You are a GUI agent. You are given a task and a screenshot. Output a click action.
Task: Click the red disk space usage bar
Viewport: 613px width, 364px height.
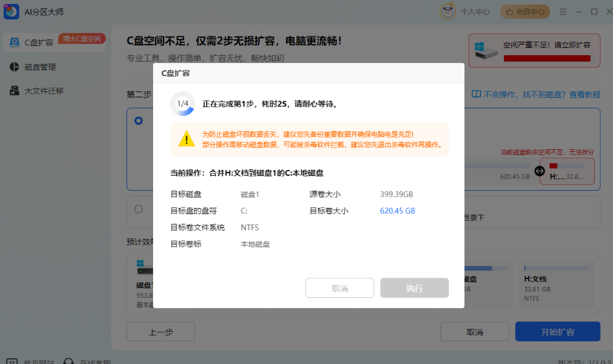549,58
